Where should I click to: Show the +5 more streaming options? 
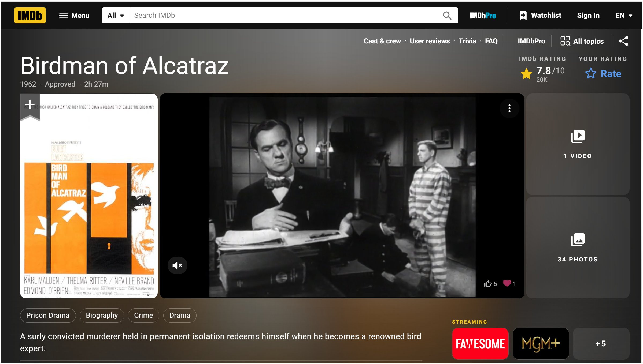(601, 343)
